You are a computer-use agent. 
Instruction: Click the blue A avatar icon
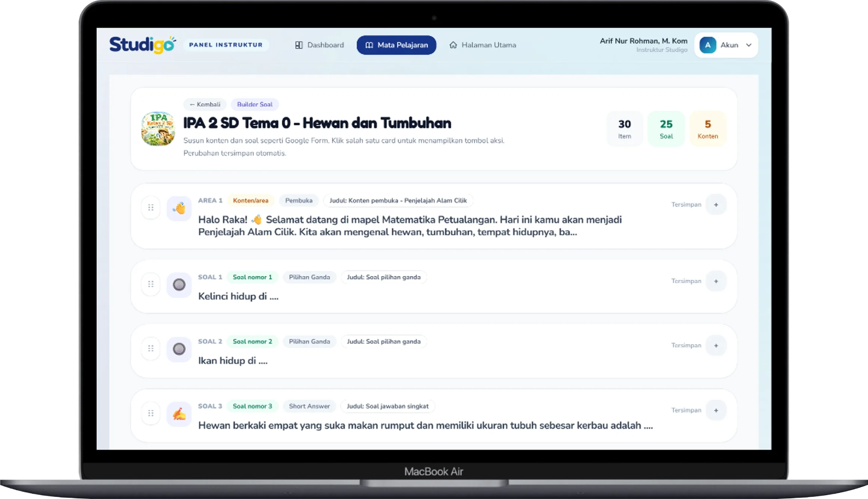708,45
